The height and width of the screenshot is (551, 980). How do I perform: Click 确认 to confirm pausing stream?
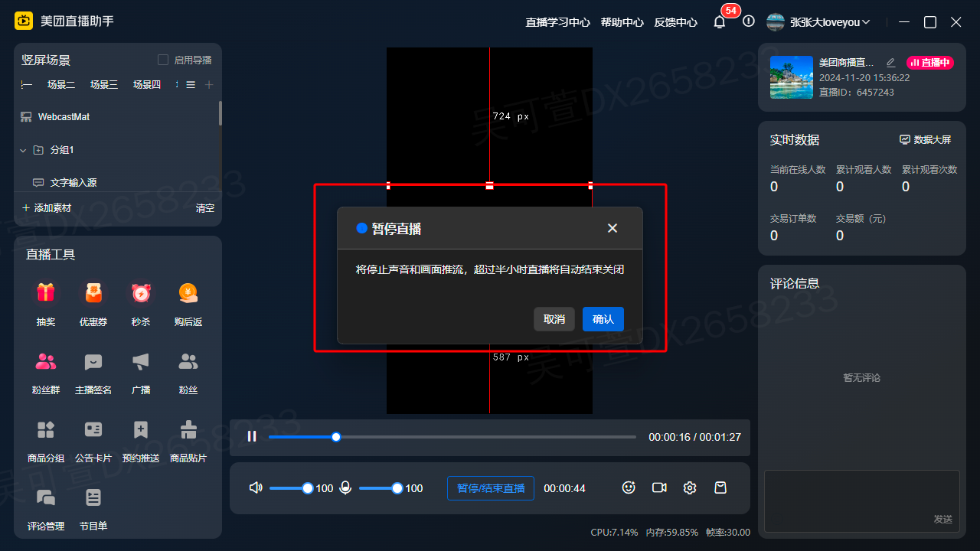(x=603, y=319)
